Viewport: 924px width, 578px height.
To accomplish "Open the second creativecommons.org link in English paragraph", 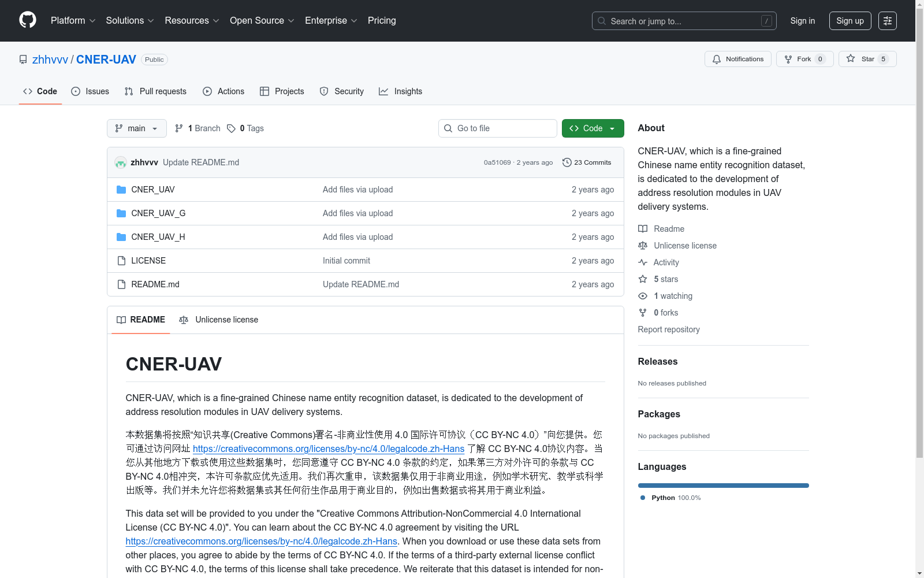I will click(x=262, y=541).
